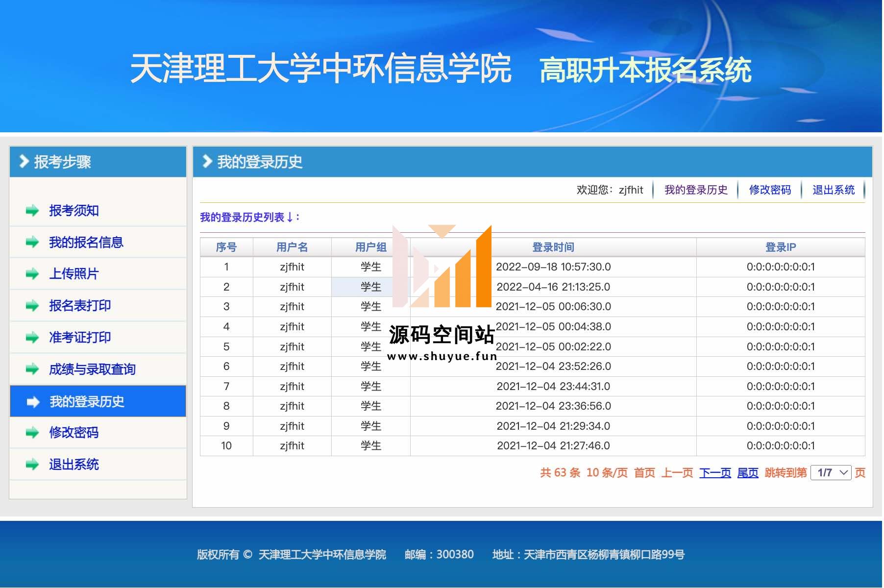
Task: Click the top-right 退出系统 link
Action: [834, 190]
